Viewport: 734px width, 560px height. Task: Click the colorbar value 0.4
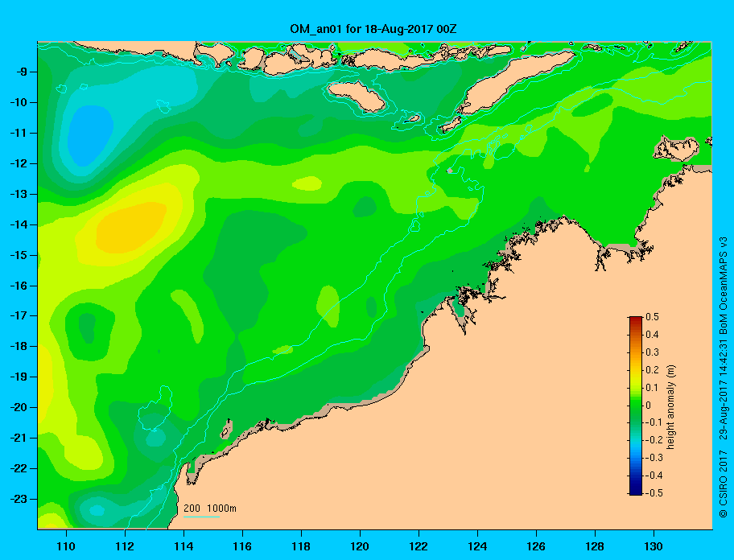[653, 335]
